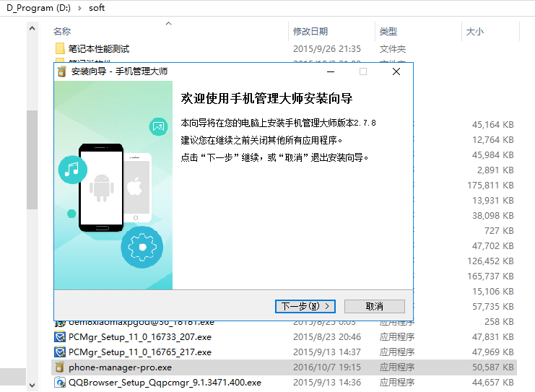Image resolution: width=535 pixels, height=392 pixels.
Task: Click size 45,984 KB in file list
Action: [493, 155]
